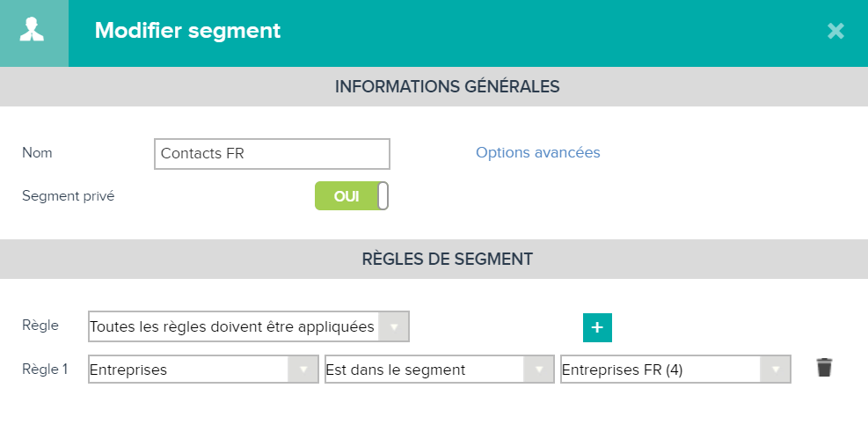This screenshot has height=432, width=868.
Task: Open the Options avancées link
Action: click(538, 152)
